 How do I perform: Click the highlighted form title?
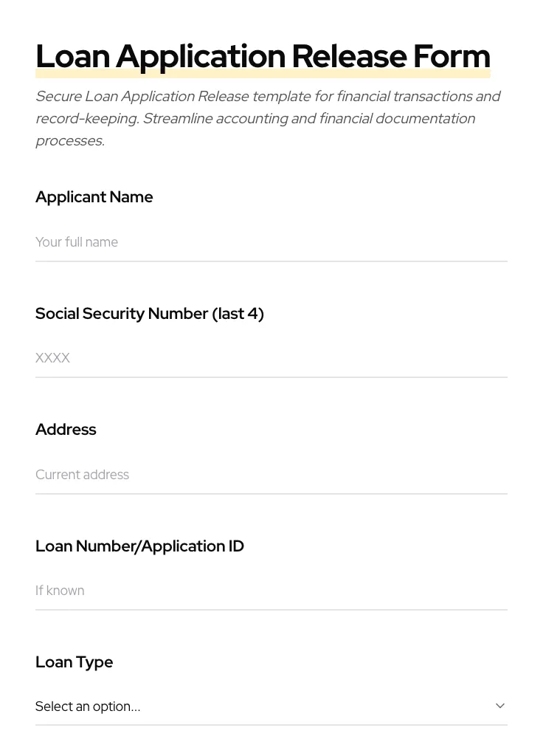tap(263, 56)
